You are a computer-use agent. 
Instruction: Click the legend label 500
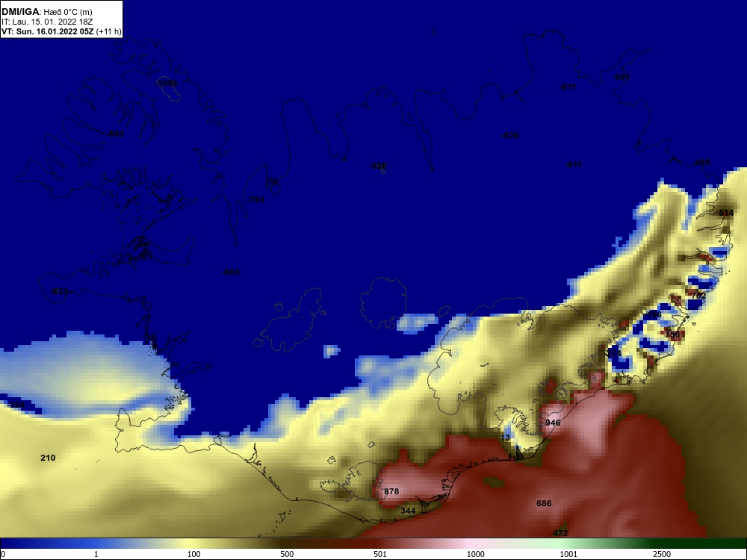pyautogui.click(x=287, y=554)
